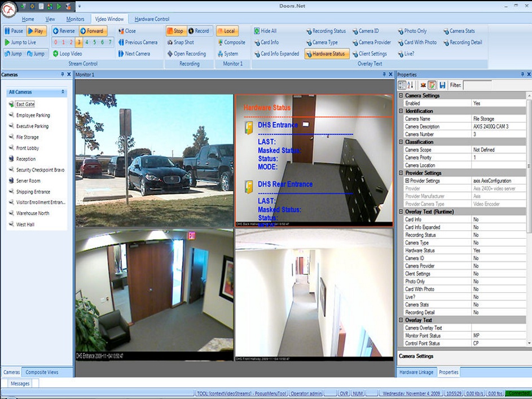Set playback direction to Forward

[x=93, y=31]
